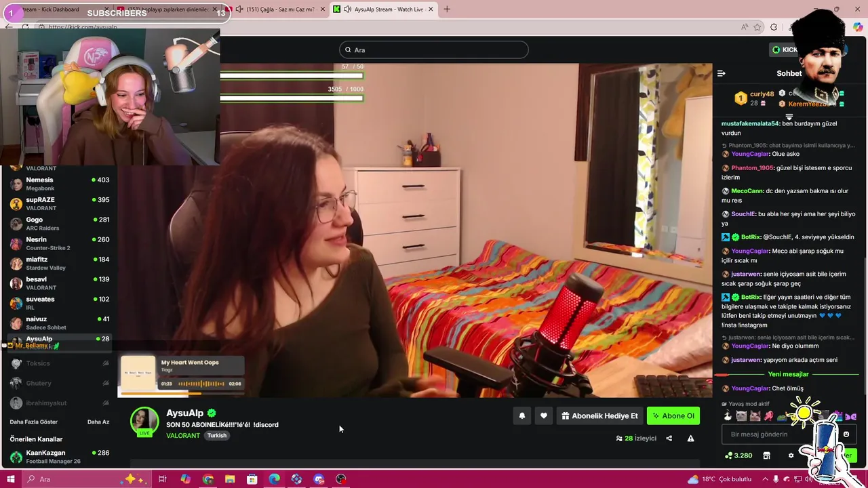Open a new browser tab
This screenshot has height=488, width=868.
tap(447, 9)
